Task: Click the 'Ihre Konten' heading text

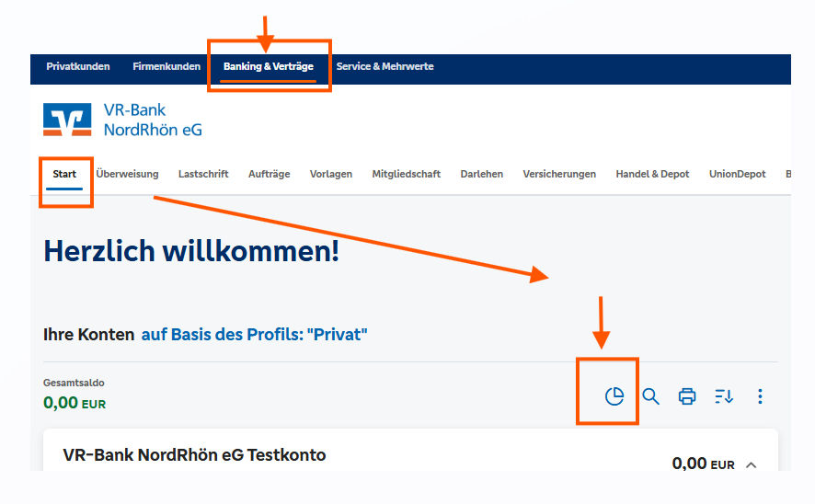Action: 89,334
